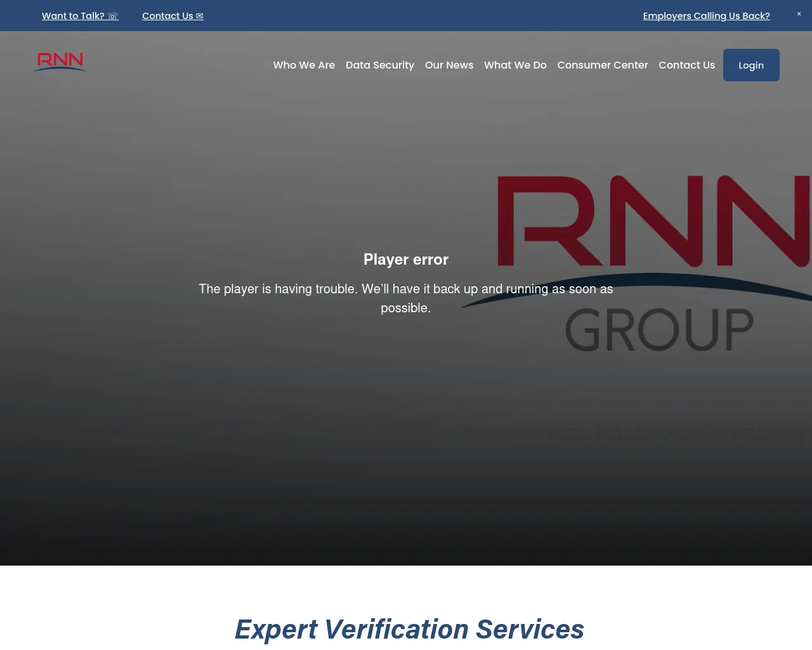Click the player trouble message text

point(406,298)
